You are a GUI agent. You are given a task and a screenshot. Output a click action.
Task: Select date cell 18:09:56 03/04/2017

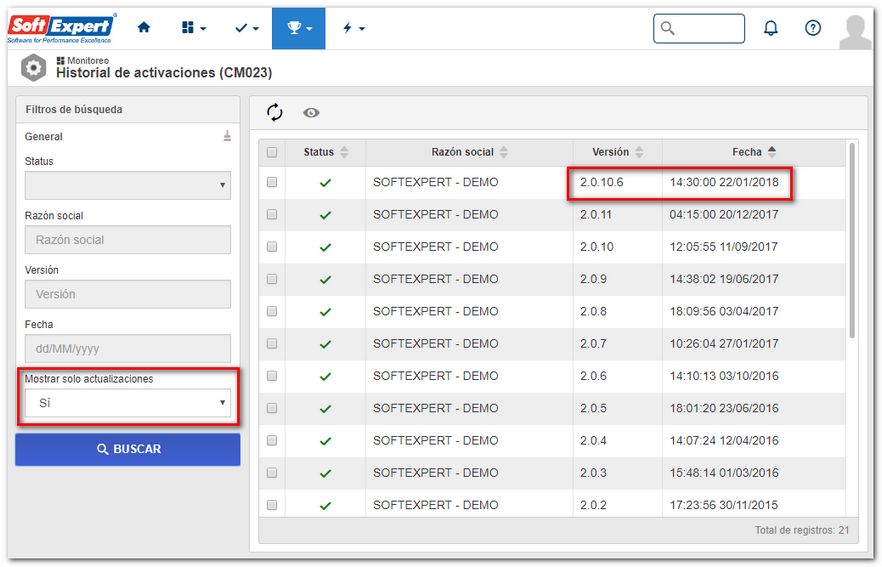(724, 311)
